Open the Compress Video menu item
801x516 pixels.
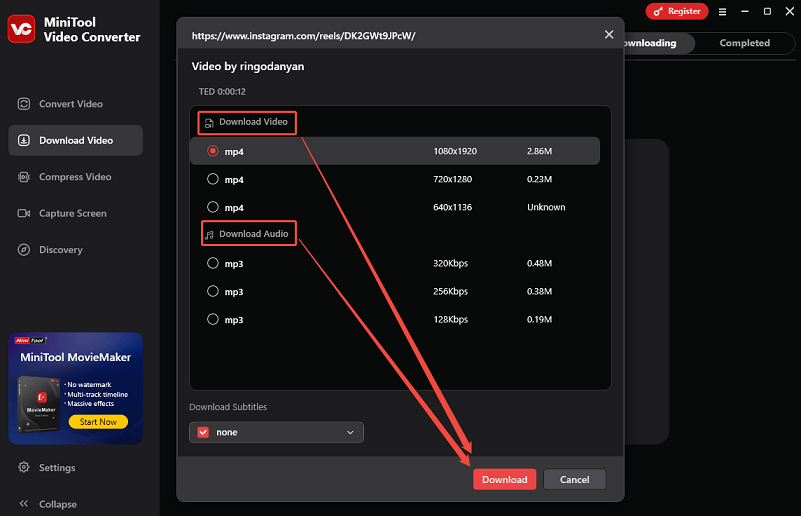(x=76, y=177)
